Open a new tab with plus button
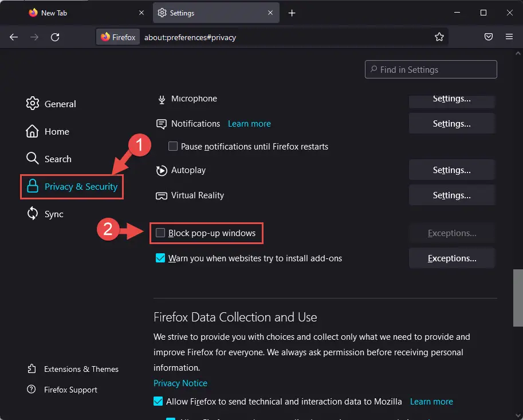523x420 pixels. [x=292, y=13]
